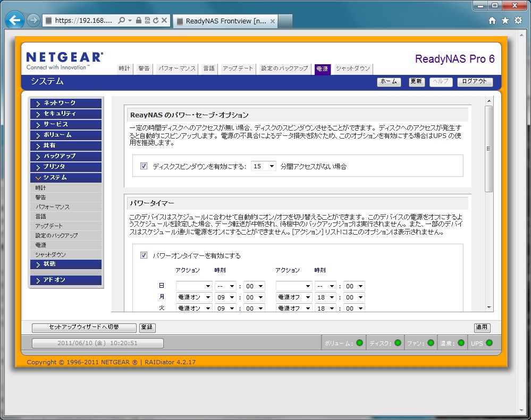Click the UPS status green indicator
Screen dimensions: 531x420
pos(489,343)
